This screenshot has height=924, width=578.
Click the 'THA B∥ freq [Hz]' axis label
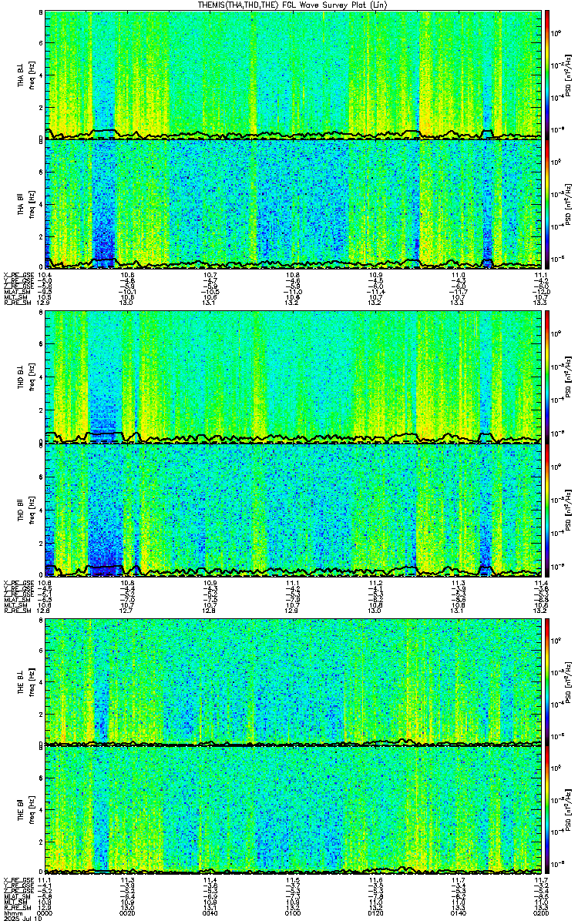coord(25,203)
